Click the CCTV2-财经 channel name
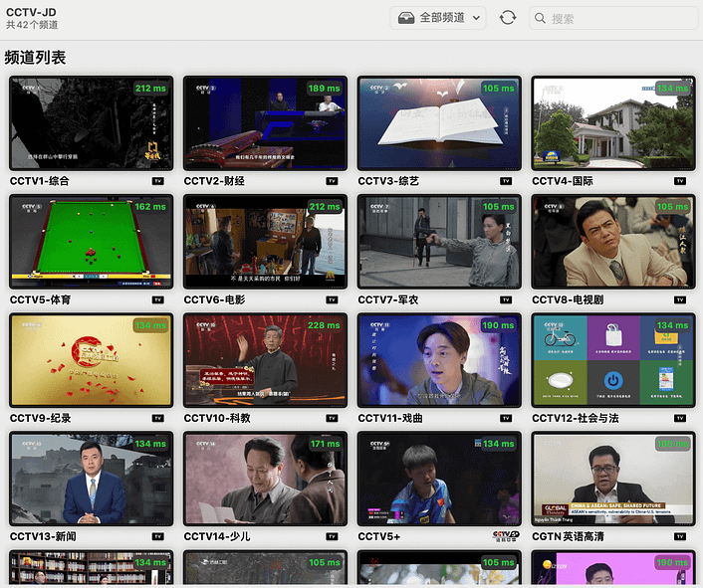Image resolution: width=703 pixels, height=588 pixels. coord(214,181)
